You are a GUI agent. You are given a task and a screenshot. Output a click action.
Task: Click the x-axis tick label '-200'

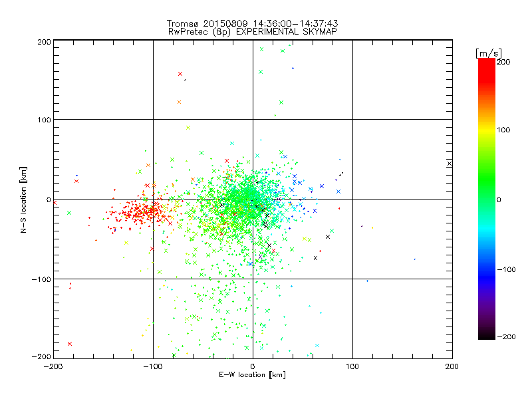tap(53, 366)
